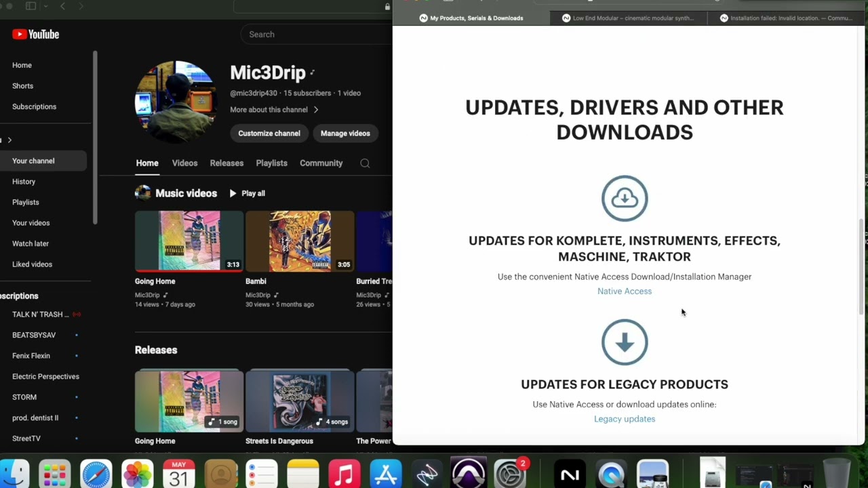This screenshot has height=488, width=868.
Task: Open the Legacy updates link
Action: pyautogui.click(x=625, y=419)
